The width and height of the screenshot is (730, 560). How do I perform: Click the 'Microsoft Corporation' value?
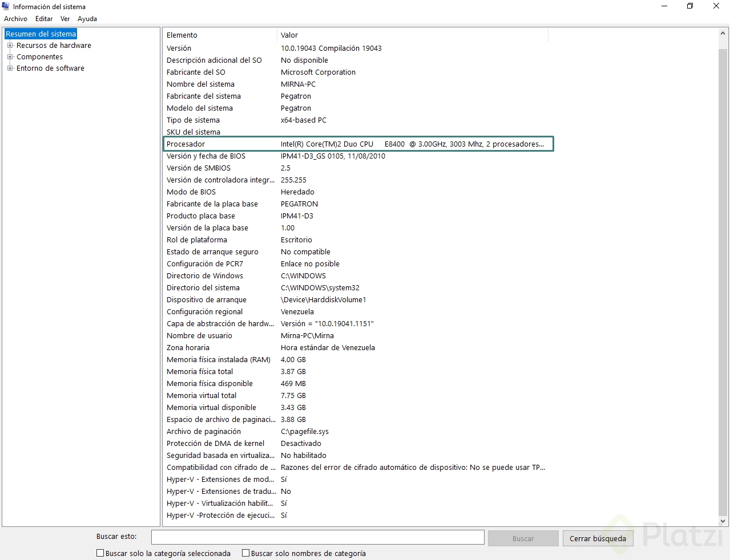click(x=318, y=72)
